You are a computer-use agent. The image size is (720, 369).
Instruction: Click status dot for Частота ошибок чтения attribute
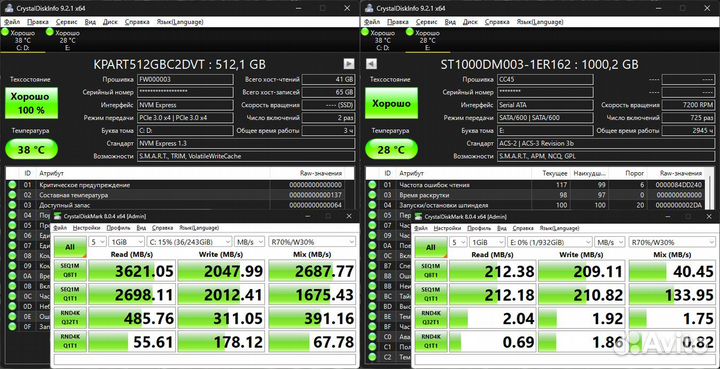coord(372,185)
